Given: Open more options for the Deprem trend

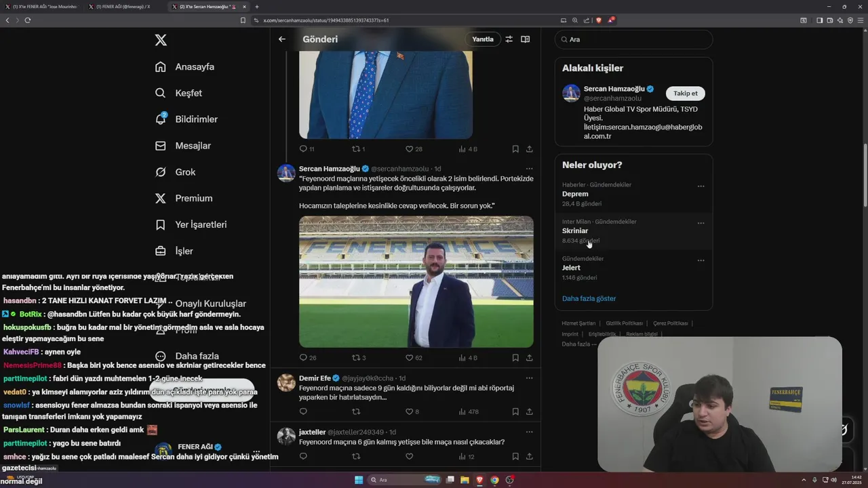Looking at the screenshot, I should 701,186.
